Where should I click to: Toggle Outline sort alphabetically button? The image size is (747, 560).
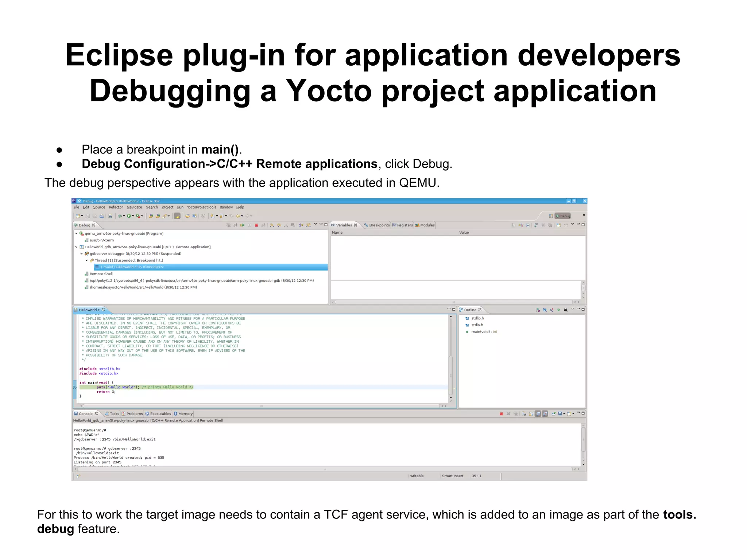point(538,310)
